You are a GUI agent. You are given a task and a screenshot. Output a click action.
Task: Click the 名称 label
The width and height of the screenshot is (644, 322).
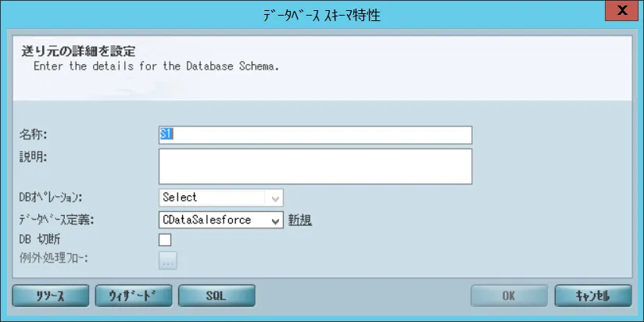[x=34, y=134]
